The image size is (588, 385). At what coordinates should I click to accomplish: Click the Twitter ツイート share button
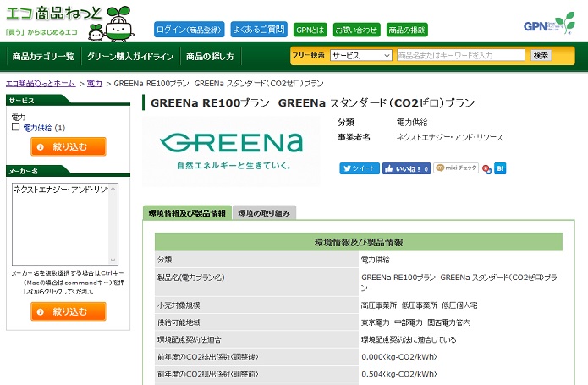click(360, 168)
